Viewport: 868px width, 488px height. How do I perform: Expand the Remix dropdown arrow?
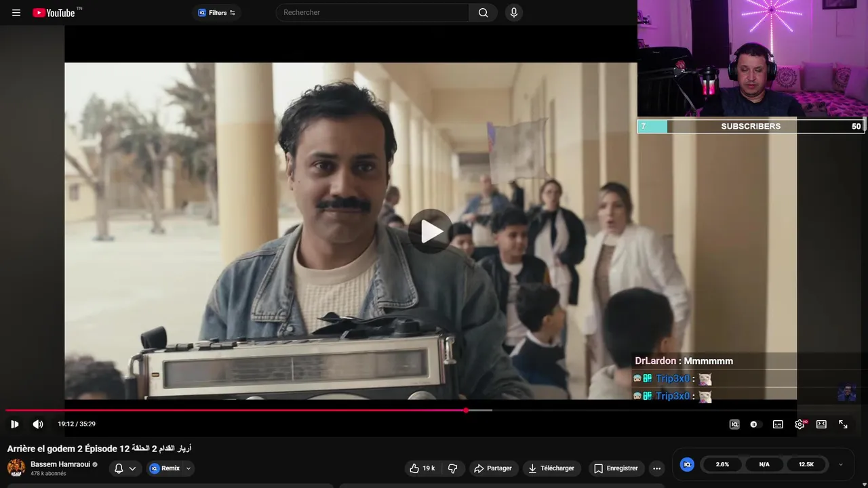(x=189, y=468)
